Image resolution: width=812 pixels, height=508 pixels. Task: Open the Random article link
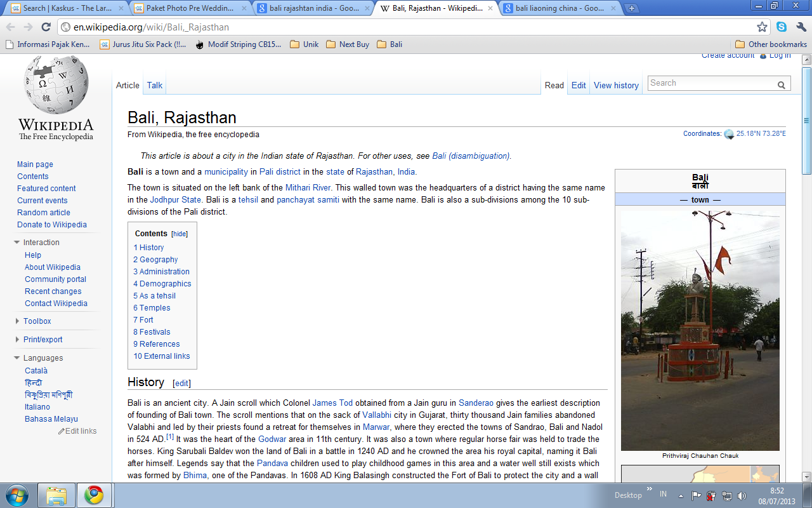pos(44,213)
